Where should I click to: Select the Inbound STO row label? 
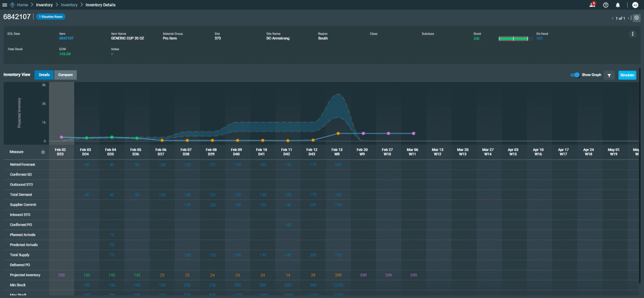(x=20, y=215)
